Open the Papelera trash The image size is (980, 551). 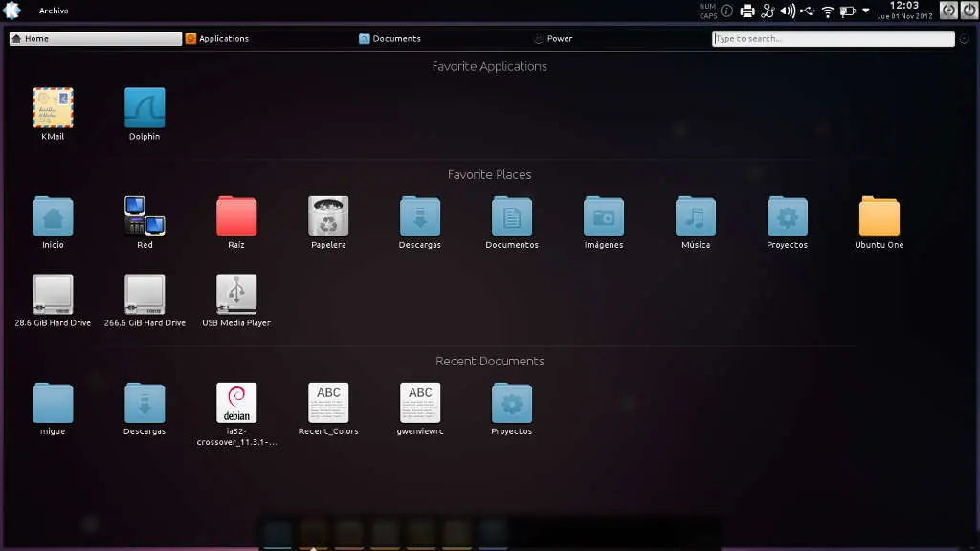tap(328, 222)
